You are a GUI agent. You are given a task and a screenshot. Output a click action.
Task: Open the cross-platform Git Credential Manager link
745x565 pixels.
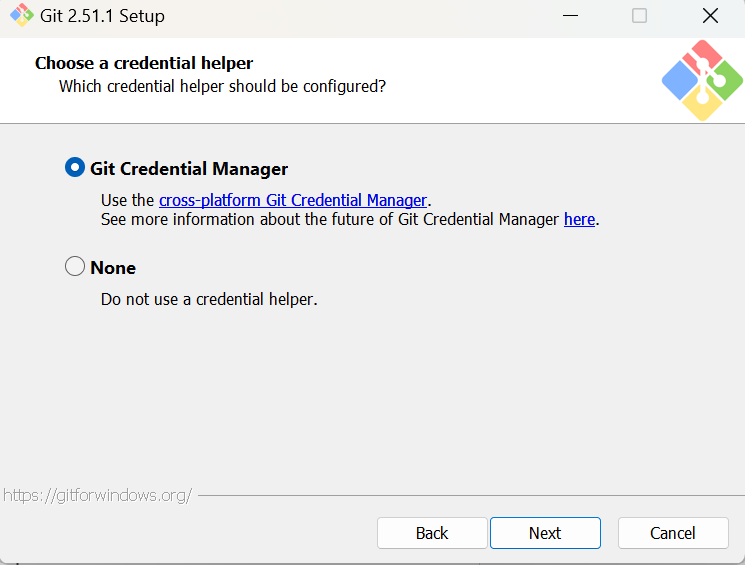[293, 201]
